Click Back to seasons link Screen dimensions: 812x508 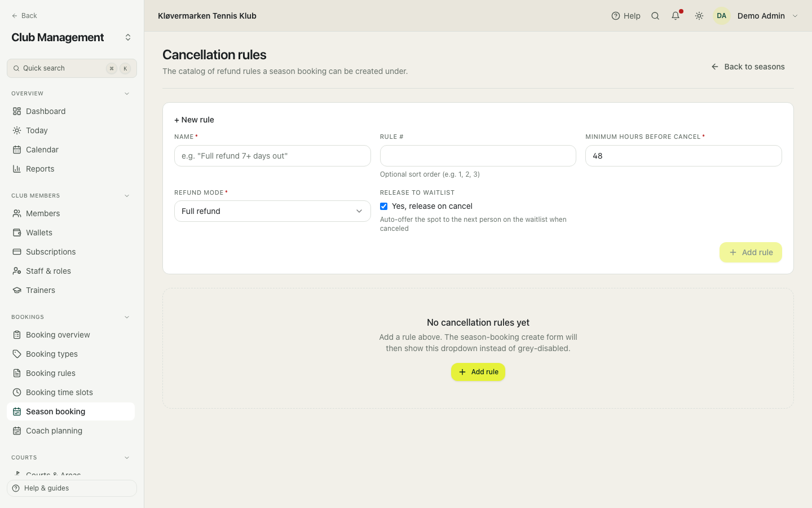click(x=748, y=67)
